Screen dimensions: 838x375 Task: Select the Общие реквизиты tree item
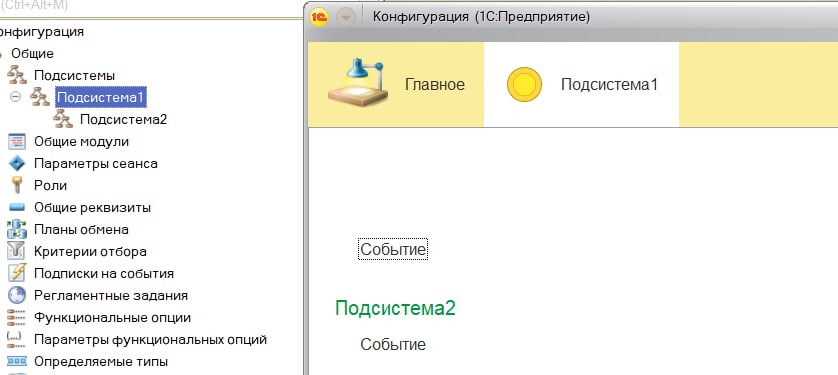pyautogui.click(x=92, y=207)
